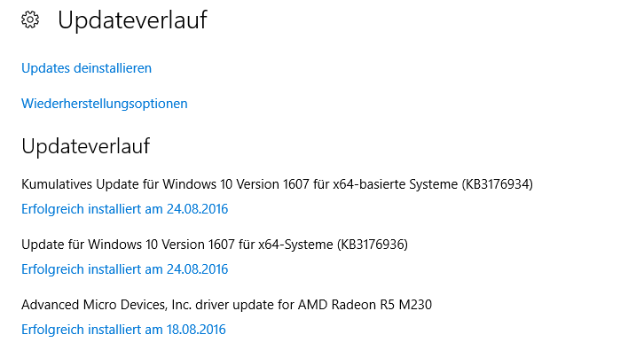
Task: Click the "AMD Radeon R5 M230" device name
Action: point(365,305)
